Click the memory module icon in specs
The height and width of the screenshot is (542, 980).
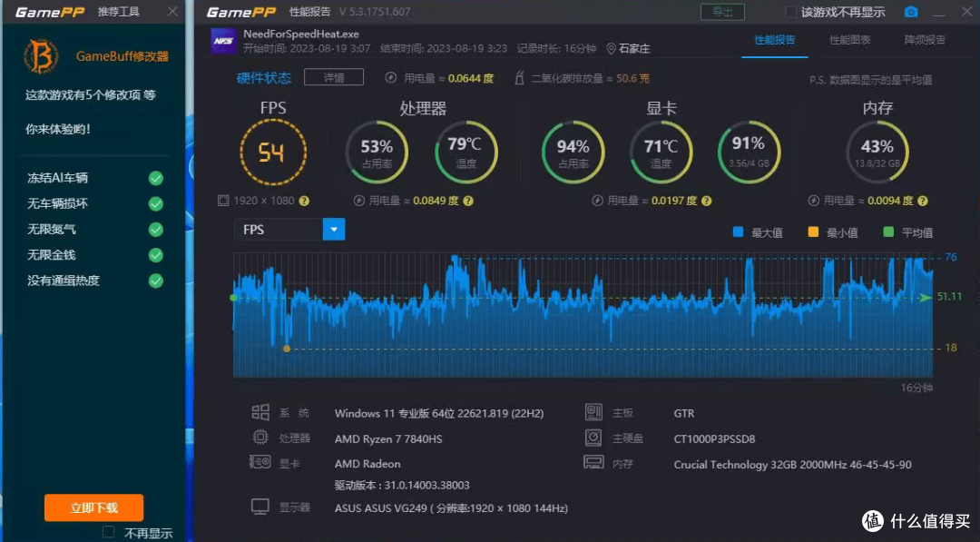(593, 463)
